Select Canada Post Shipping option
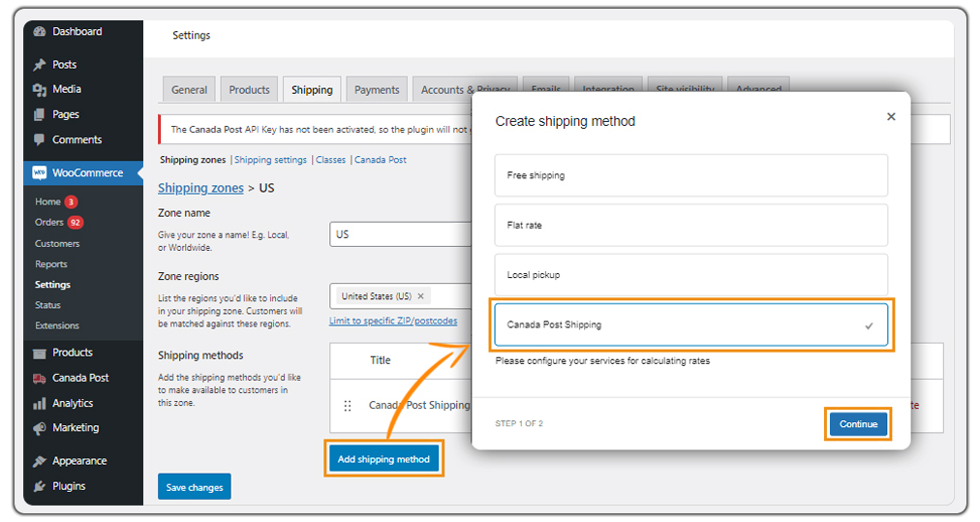 (x=690, y=325)
